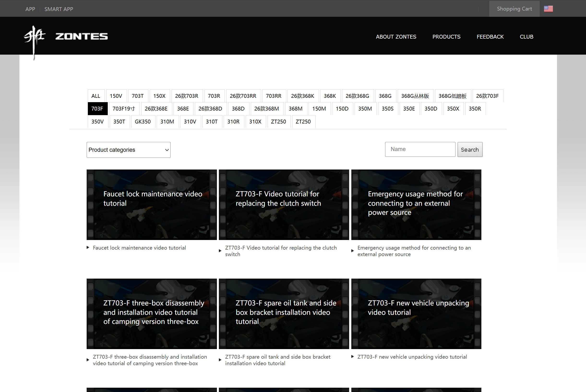586x392 pixels.
Task: Select the 350R model tab
Action: click(x=475, y=109)
